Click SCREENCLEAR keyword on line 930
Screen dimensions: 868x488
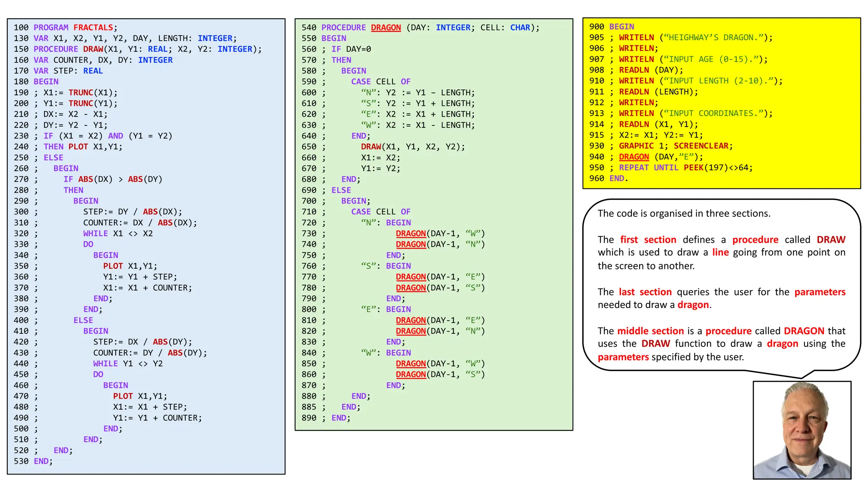tap(701, 146)
